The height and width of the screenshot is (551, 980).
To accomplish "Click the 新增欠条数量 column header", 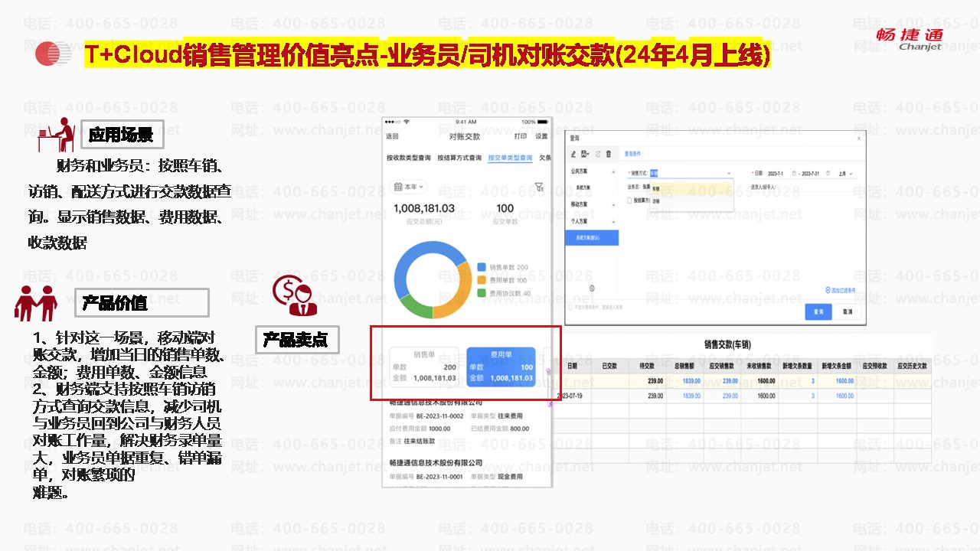I will [798, 366].
